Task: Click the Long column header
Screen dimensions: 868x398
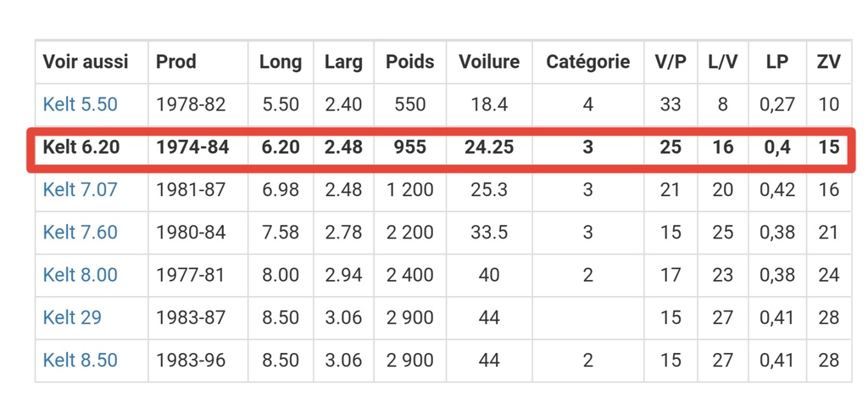Action: click(x=281, y=62)
